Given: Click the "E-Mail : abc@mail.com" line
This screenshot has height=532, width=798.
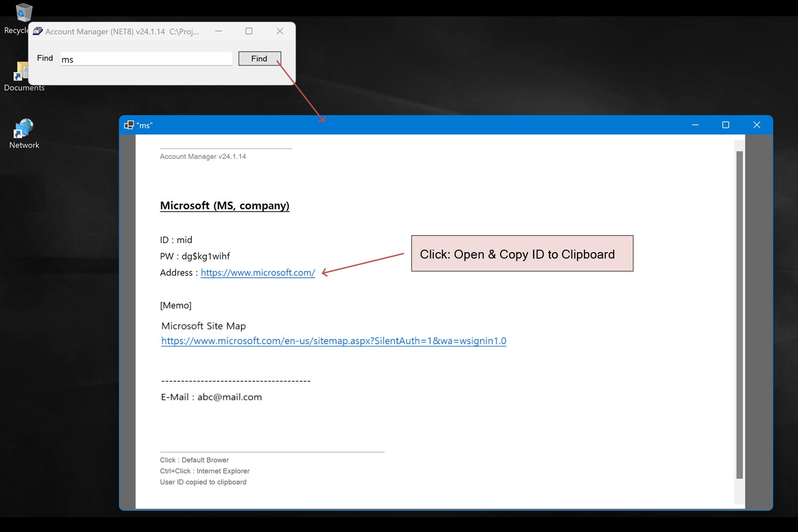Looking at the screenshot, I should click(211, 397).
